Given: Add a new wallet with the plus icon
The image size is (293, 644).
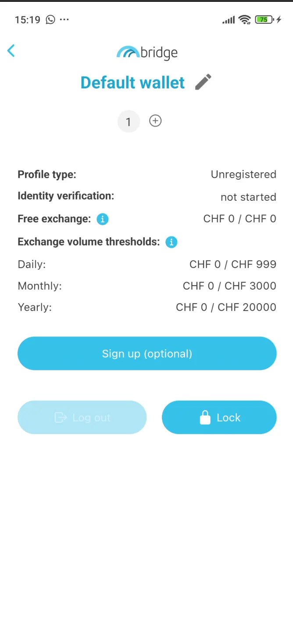Looking at the screenshot, I should pos(155,121).
